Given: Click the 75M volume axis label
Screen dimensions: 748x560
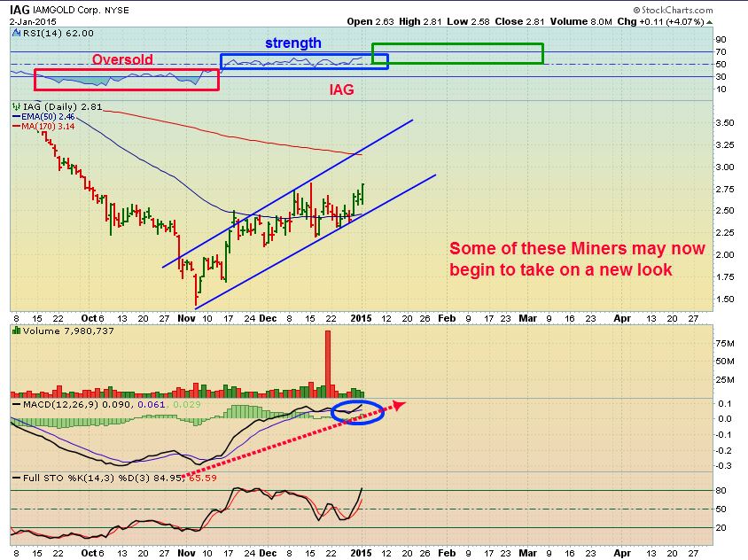Looking at the screenshot, I should [x=725, y=344].
